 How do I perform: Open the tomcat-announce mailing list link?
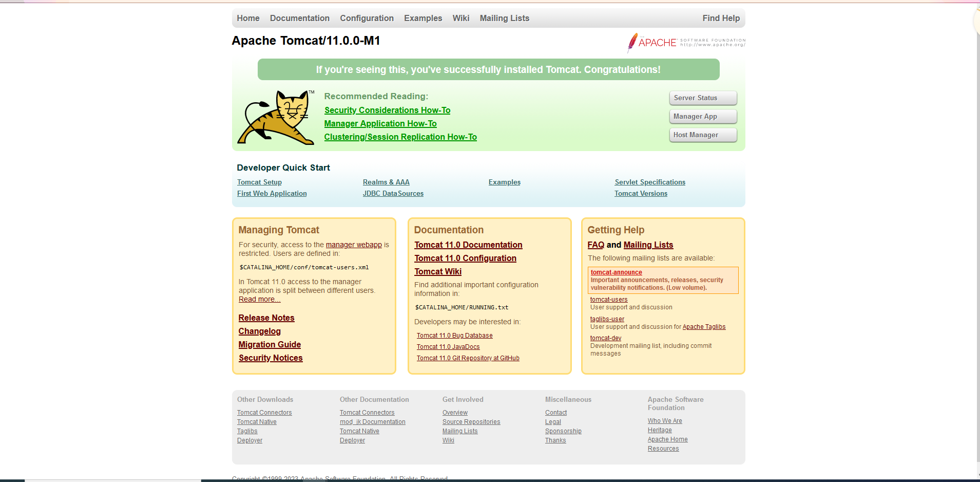[616, 272]
